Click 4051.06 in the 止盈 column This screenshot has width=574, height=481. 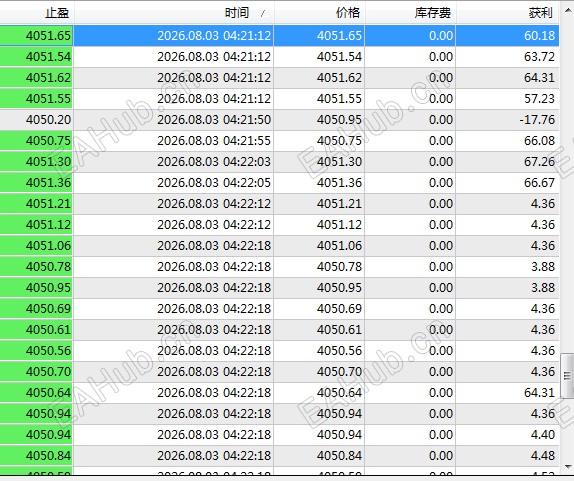tap(48, 246)
